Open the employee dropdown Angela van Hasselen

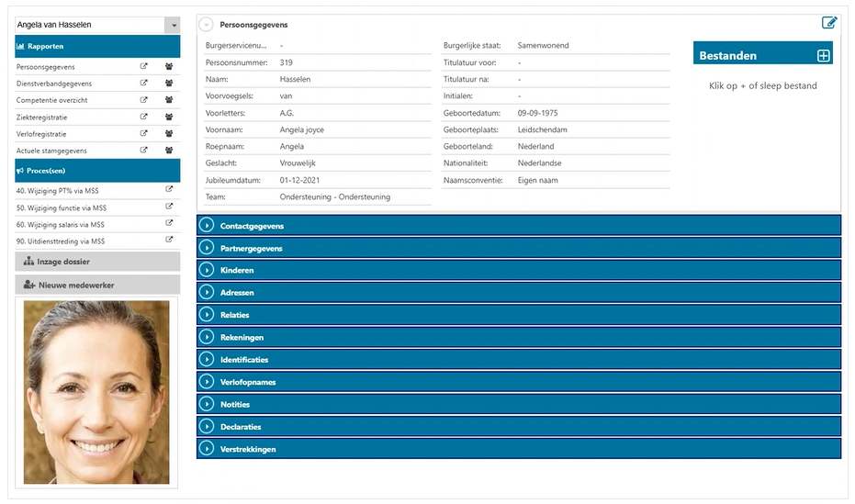(172, 26)
